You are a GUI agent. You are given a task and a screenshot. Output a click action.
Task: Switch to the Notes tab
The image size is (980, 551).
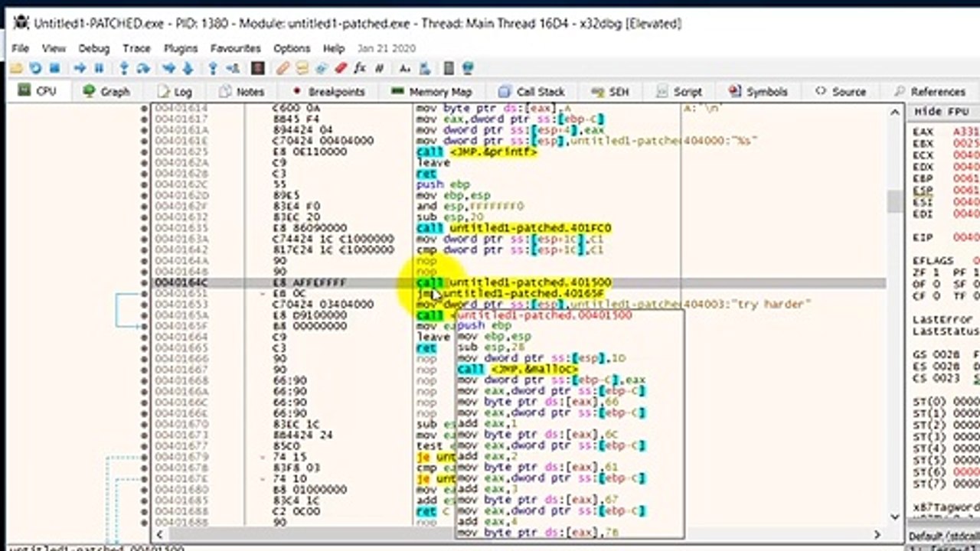pos(241,91)
